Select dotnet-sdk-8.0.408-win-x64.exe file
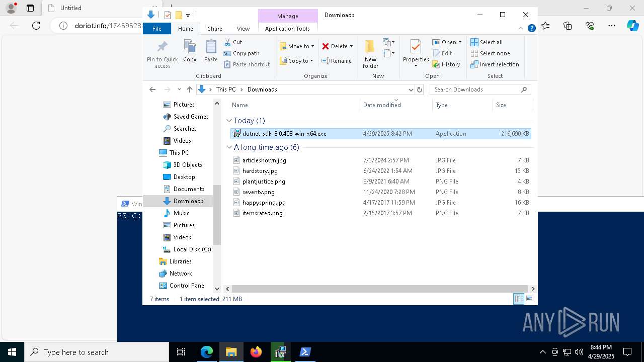 [x=380, y=134]
